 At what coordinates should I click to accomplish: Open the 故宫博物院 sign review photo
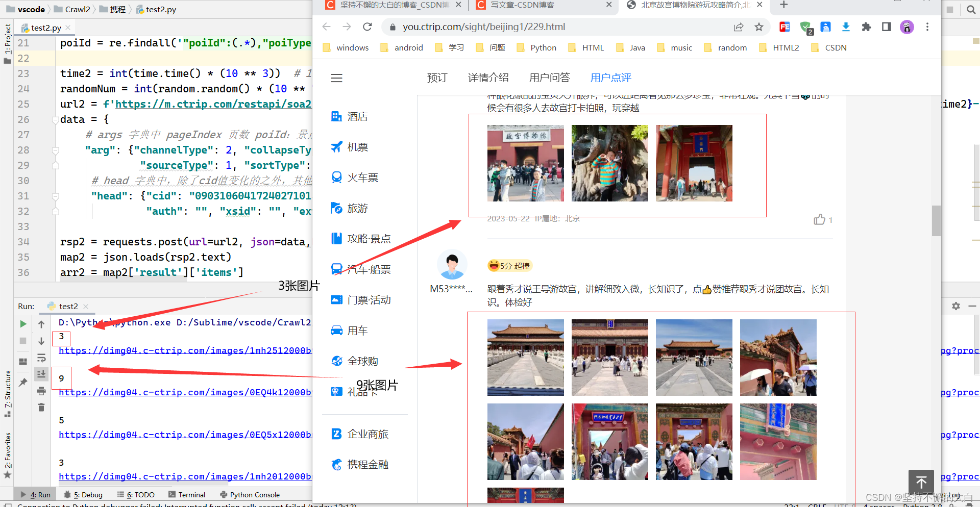526,163
